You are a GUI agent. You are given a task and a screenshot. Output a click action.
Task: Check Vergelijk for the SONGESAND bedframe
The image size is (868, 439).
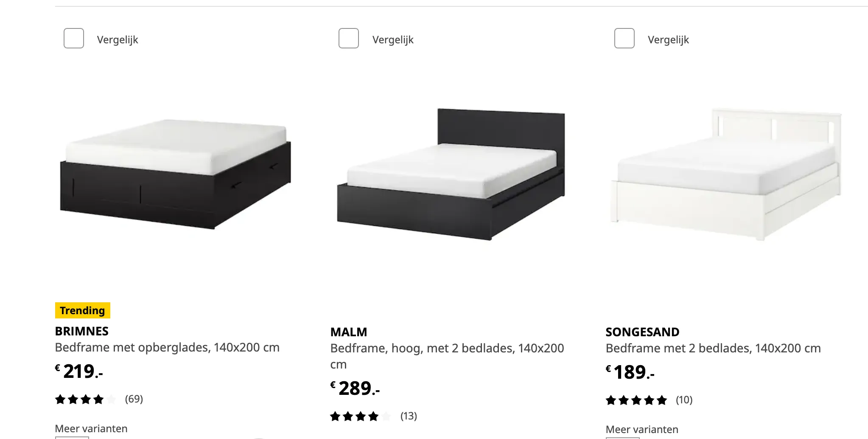click(x=624, y=38)
